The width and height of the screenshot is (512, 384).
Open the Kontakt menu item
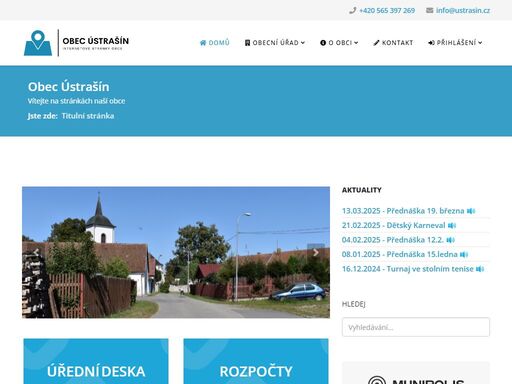click(393, 43)
